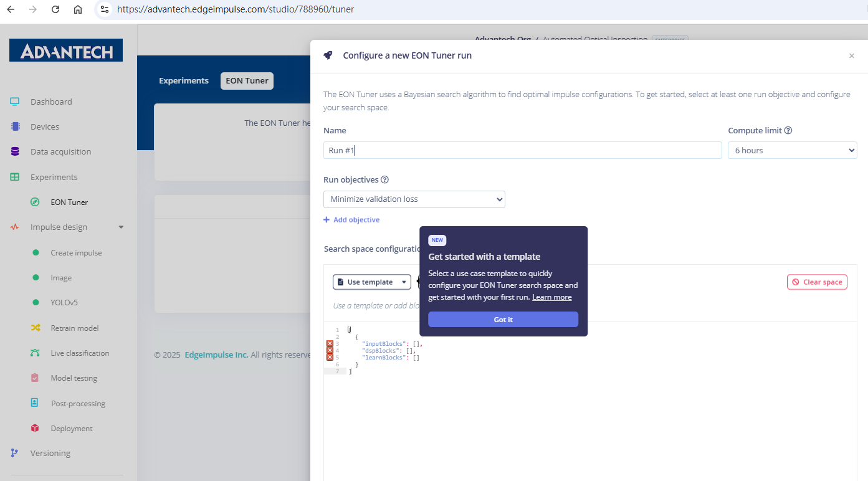Click the Versioning branch icon
The height and width of the screenshot is (481, 868).
click(x=15, y=453)
